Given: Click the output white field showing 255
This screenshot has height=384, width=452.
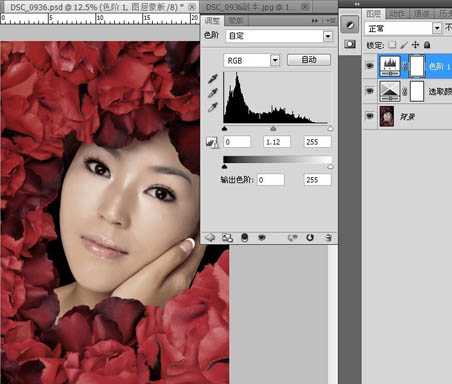Looking at the screenshot, I should tap(317, 180).
